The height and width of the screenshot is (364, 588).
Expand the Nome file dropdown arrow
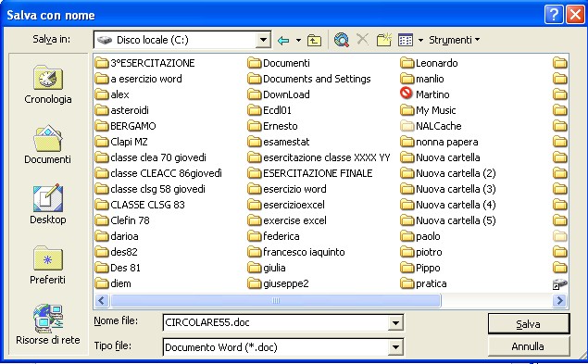395,322
